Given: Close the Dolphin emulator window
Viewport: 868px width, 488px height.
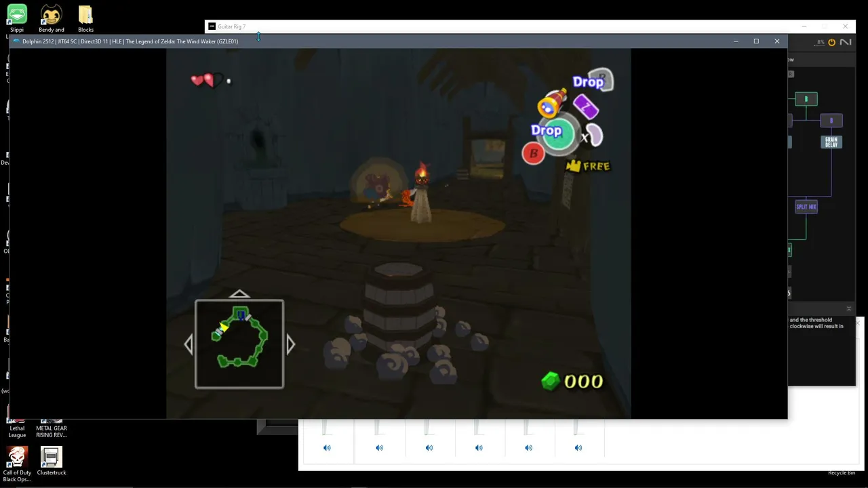Looking at the screenshot, I should [777, 41].
